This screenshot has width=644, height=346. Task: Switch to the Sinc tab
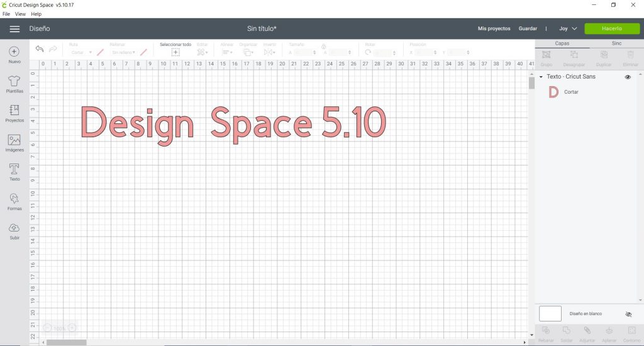point(616,43)
